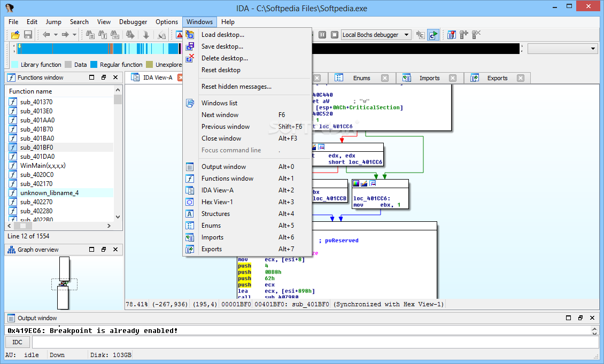Click the Data color legend swatch
Viewport: 604px width, 364px height.
point(68,65)
